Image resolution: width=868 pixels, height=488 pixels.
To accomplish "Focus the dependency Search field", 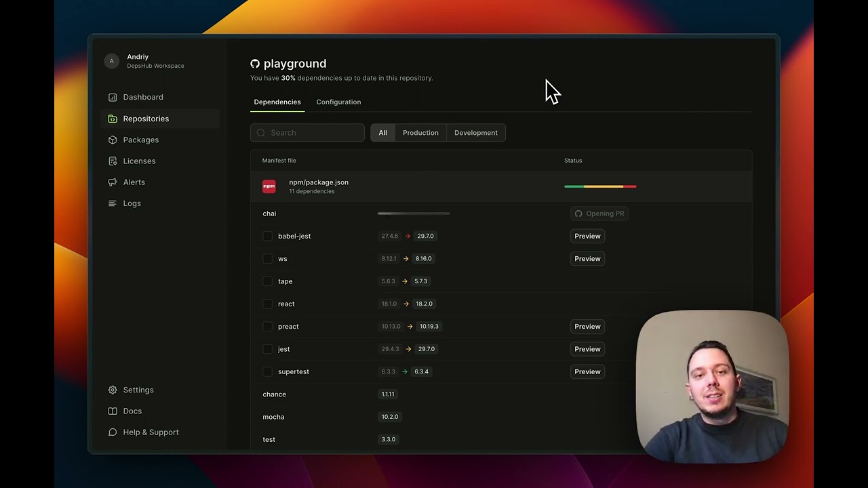I will click(307, 133).
